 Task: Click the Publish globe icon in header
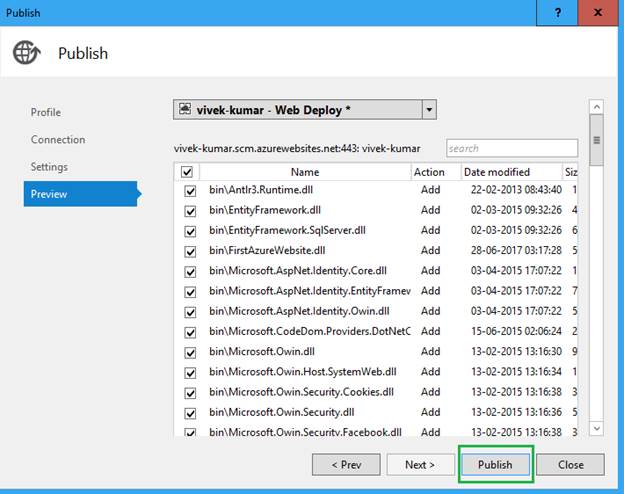(26, 53)
